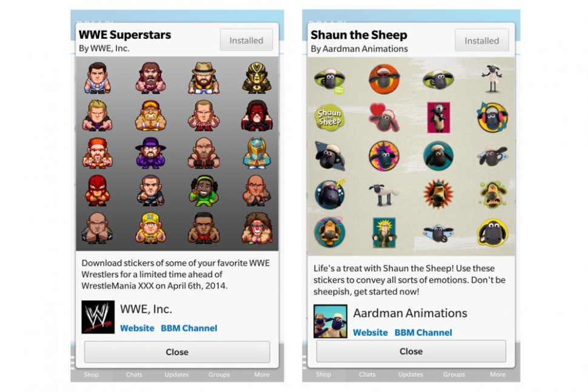
Task: Tap the Aardman Animations profile thumbnail
Action: coord(330,322)
